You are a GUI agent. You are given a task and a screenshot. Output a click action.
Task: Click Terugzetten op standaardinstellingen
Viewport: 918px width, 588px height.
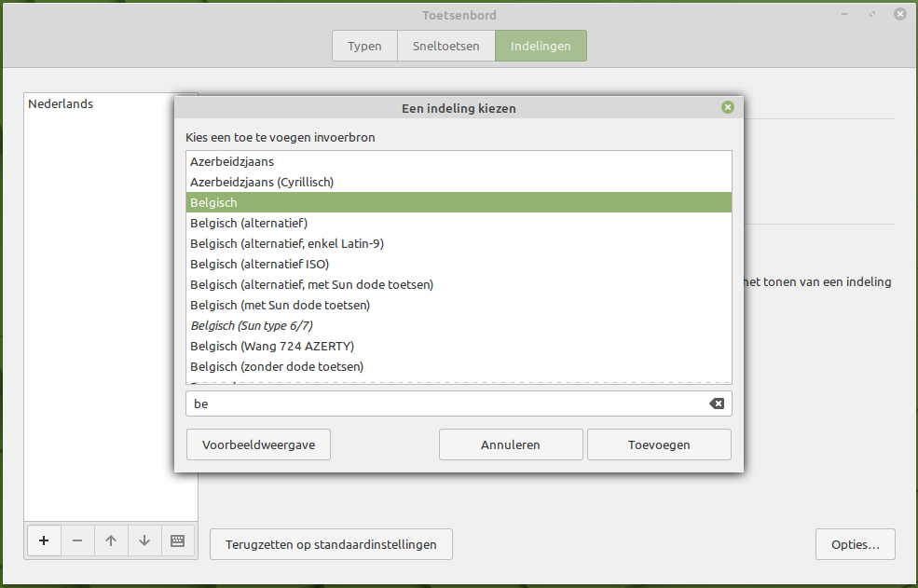pos(331,544)
